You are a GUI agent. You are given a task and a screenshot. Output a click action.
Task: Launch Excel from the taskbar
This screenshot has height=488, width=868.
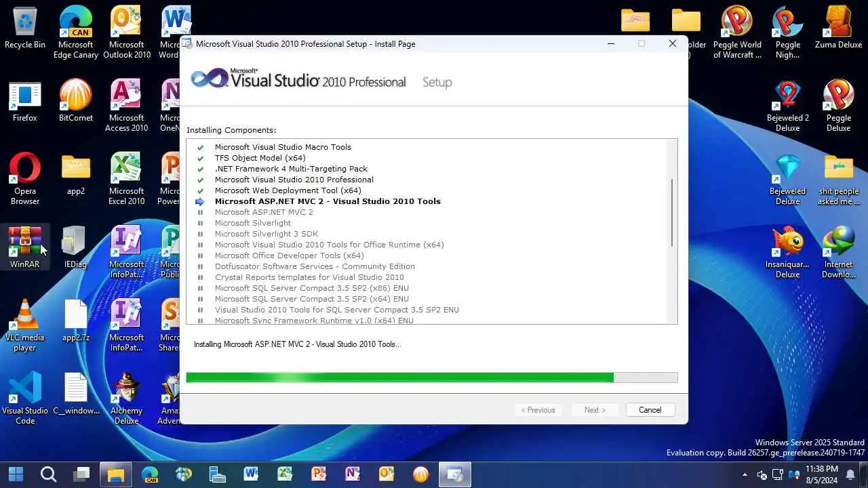[x=285, y=474]
